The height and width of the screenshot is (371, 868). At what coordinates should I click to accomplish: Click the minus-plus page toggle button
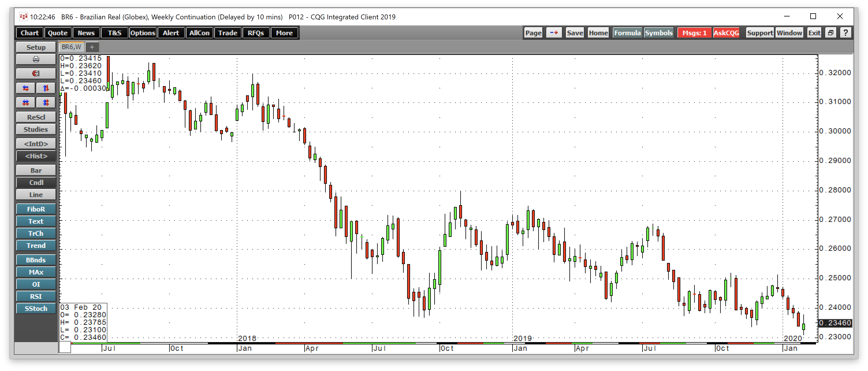(554, 33)
